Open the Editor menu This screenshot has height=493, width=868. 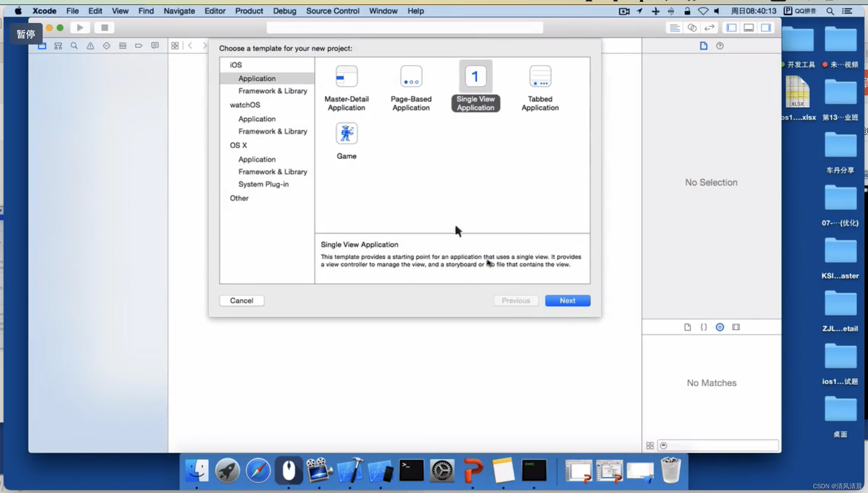click(x=215, y=11)
